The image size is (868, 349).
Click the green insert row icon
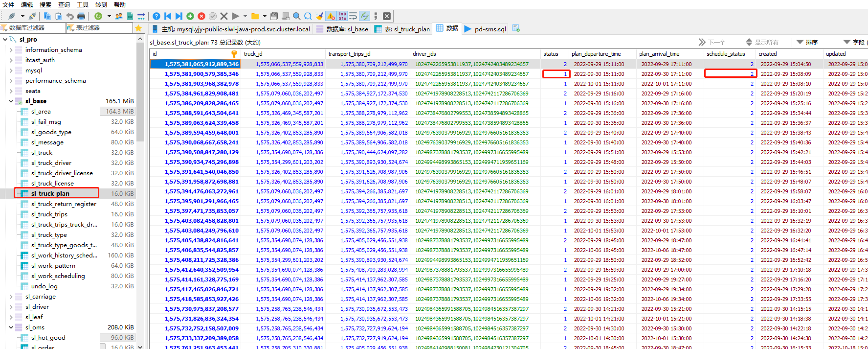(x=190, y=16)
